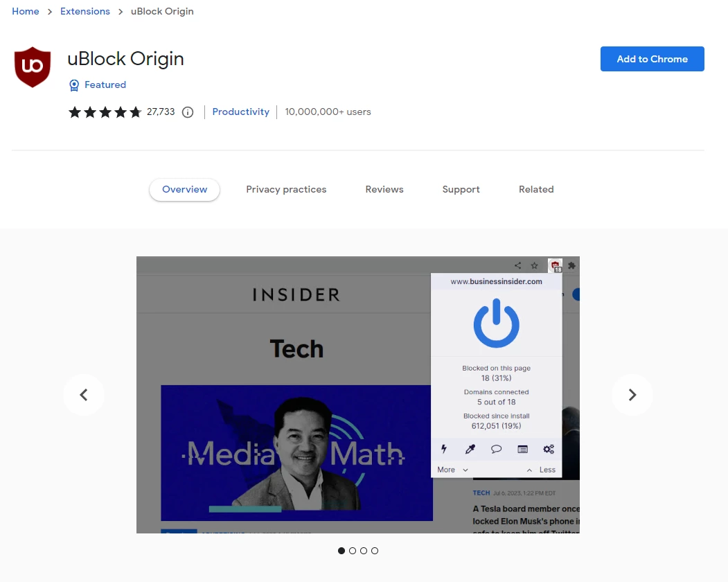Click the uBlock Origin shield logo
728x584 pixels.
(x=33, y=67)
